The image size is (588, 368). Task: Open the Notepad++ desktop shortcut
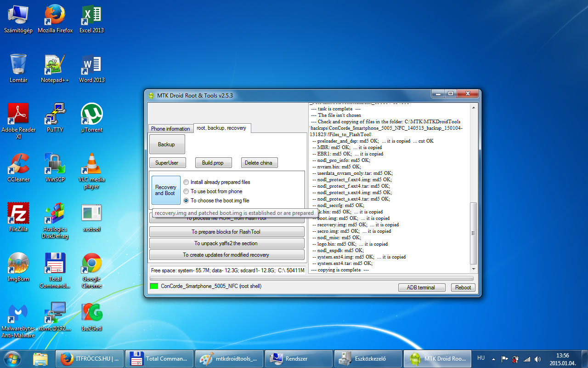pyautogui.click(x=55, y=65)
